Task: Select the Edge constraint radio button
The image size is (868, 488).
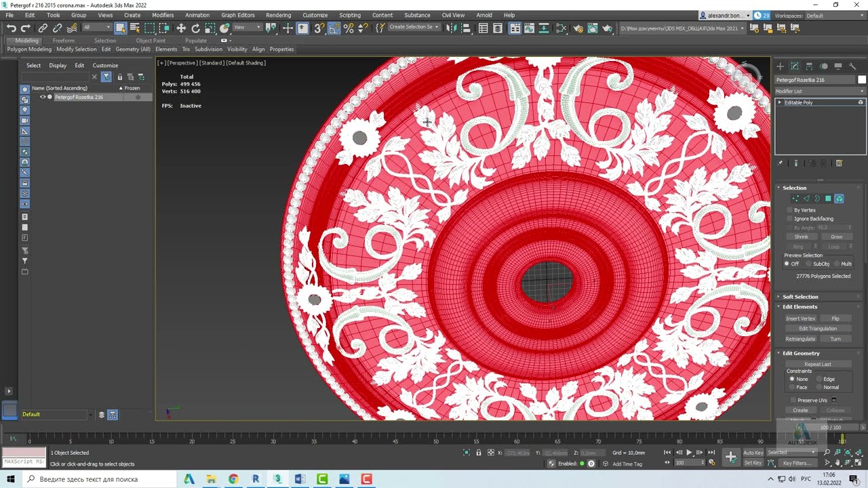Action: tap(819, 379)
